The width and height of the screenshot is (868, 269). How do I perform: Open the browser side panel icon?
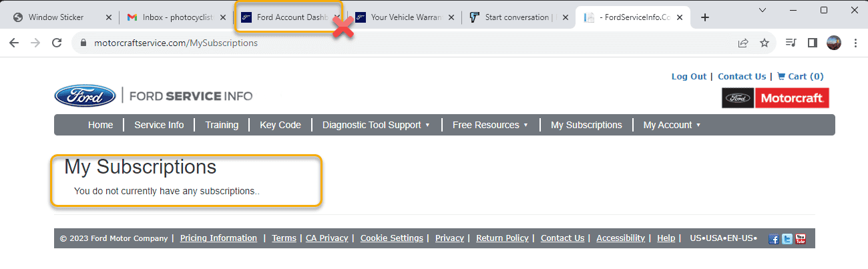point(813,43)
